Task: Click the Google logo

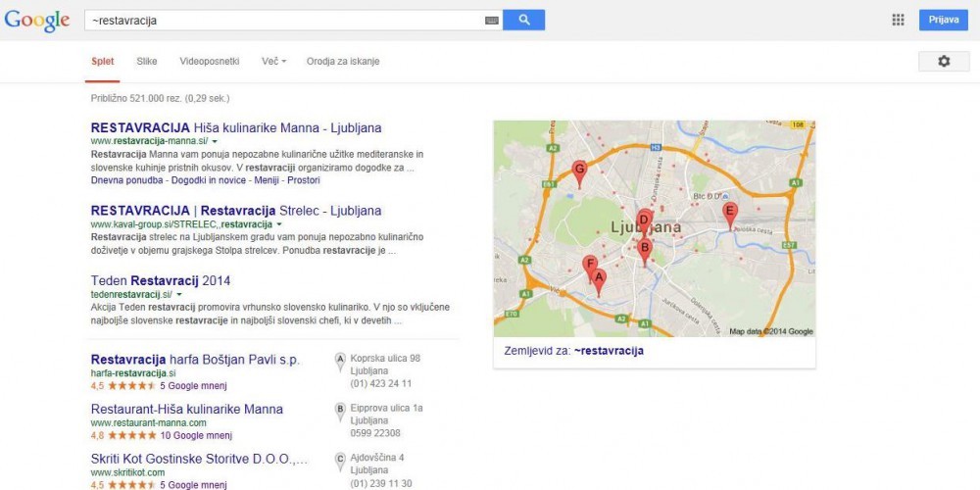Action: 37,20
